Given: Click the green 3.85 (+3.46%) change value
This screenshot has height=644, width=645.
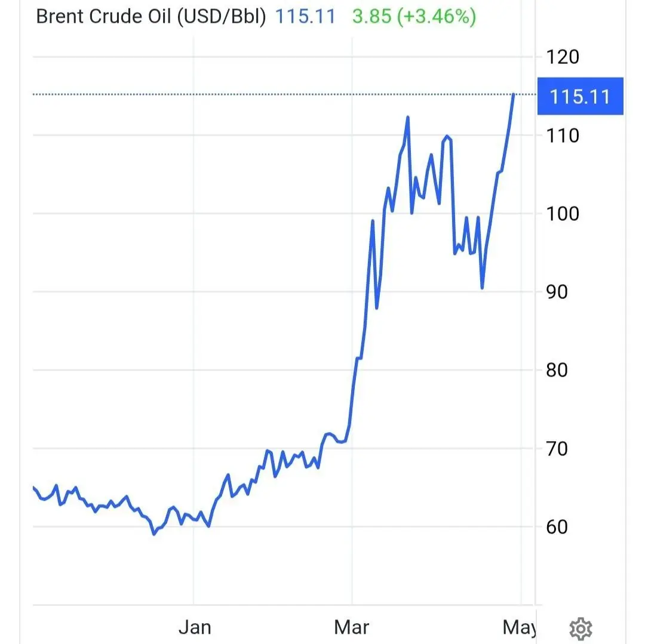Looking at the screenshot, I should click(x=414, y=17).
